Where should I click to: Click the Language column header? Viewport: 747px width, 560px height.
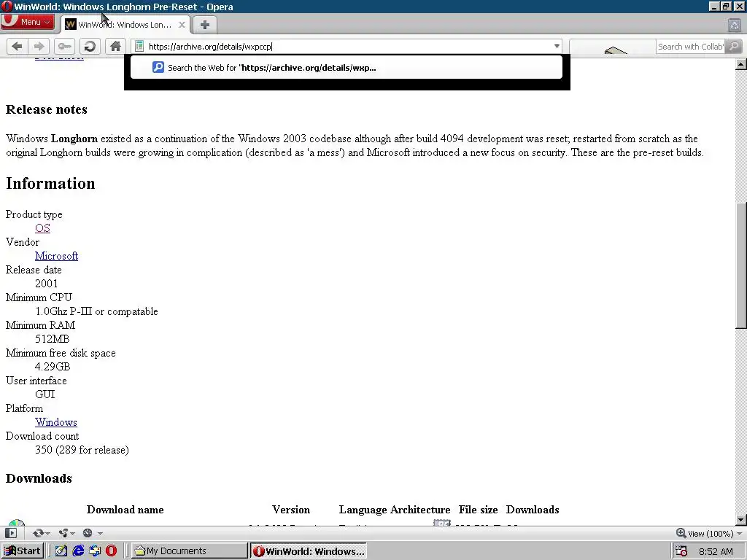pyautogui.click(x=363, y=510)
